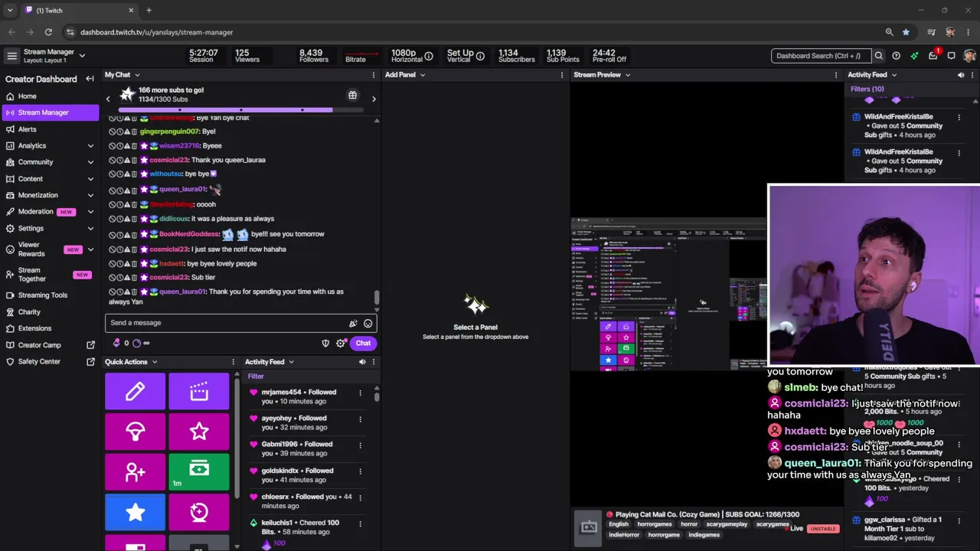Click the gift icon in the sub goal banner
Image resolution: width=980 pixels, height=551 pixels.
tap(352, 96)
